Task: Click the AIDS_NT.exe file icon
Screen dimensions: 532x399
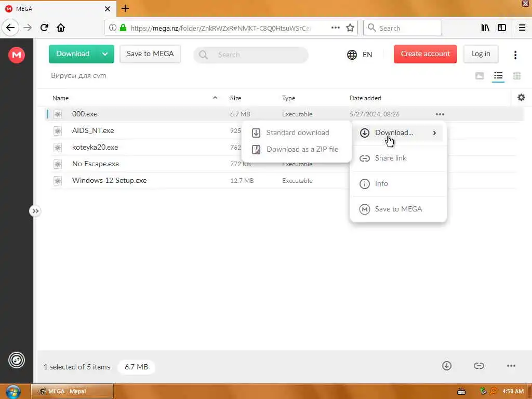Action: tap(57, 131)
